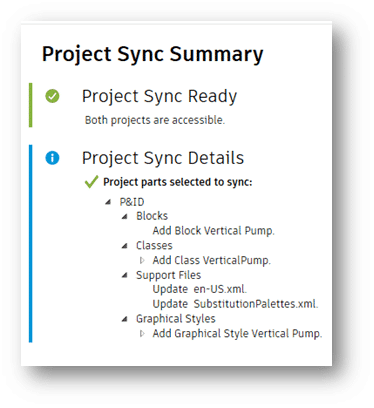Click the green Project Sync Ready checkmark icon
374x408 pixels.
[52, 96]
